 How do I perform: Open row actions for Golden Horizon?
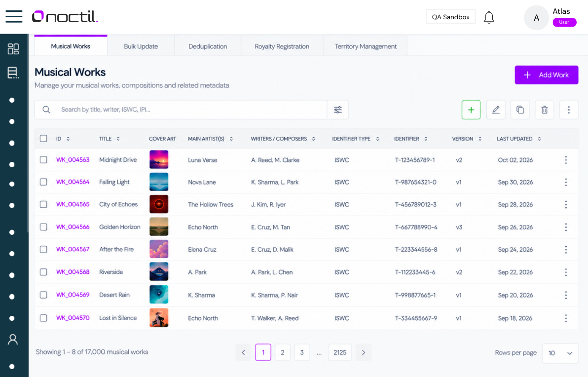tap(566, 227)
